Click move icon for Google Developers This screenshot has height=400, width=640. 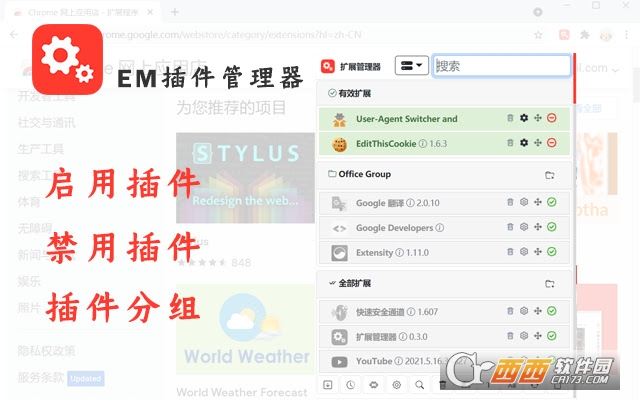538,228
